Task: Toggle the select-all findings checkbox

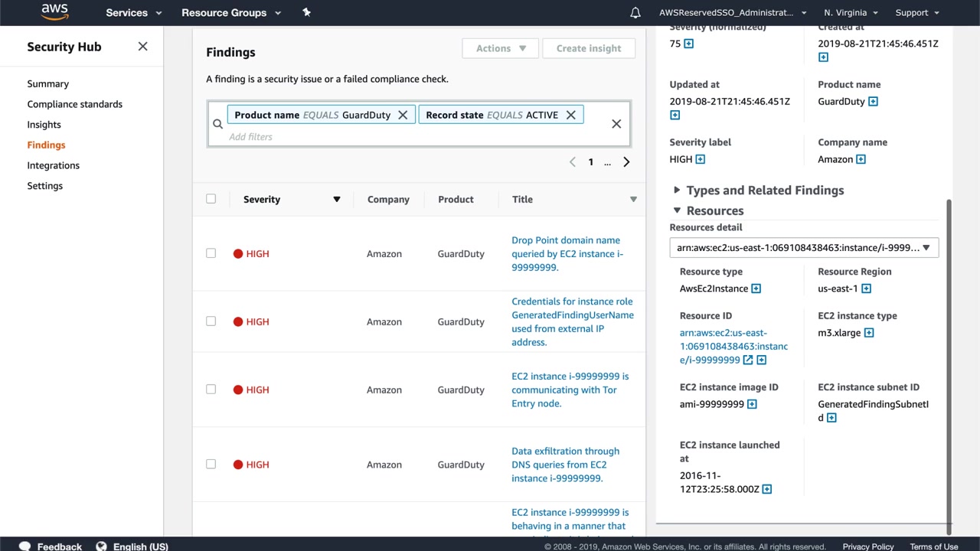Action: coord(211,199)
